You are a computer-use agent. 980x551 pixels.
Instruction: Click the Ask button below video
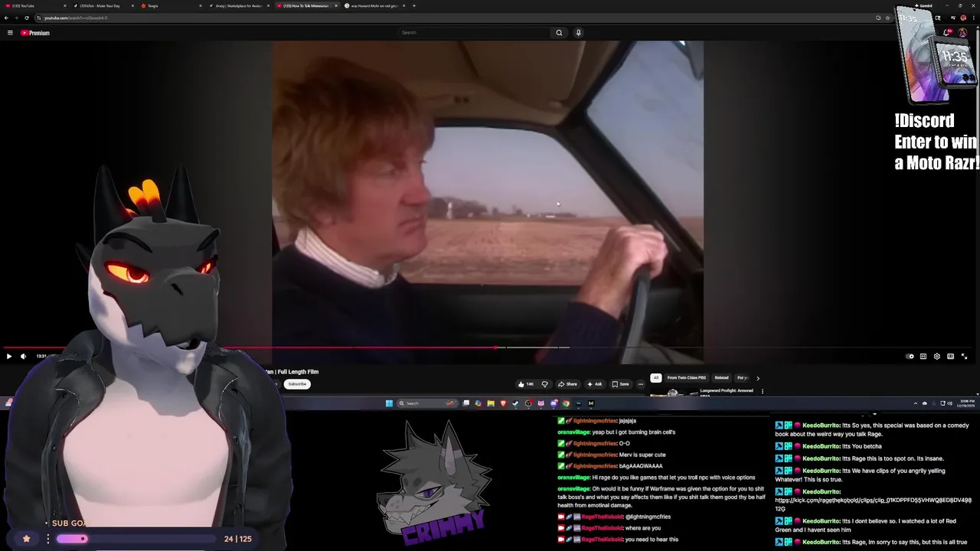(594, 384)
